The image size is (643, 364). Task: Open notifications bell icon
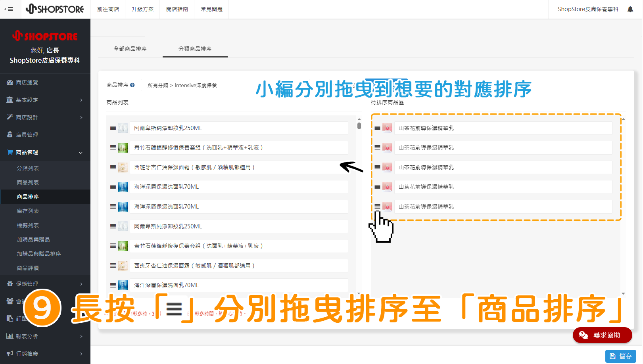coord(630,9)
